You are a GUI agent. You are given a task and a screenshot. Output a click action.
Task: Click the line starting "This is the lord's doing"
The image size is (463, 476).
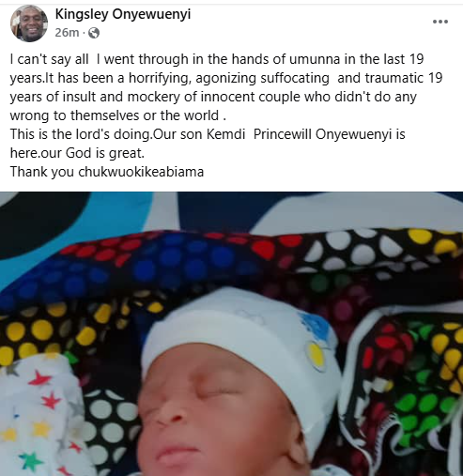(x=208, y=134)
